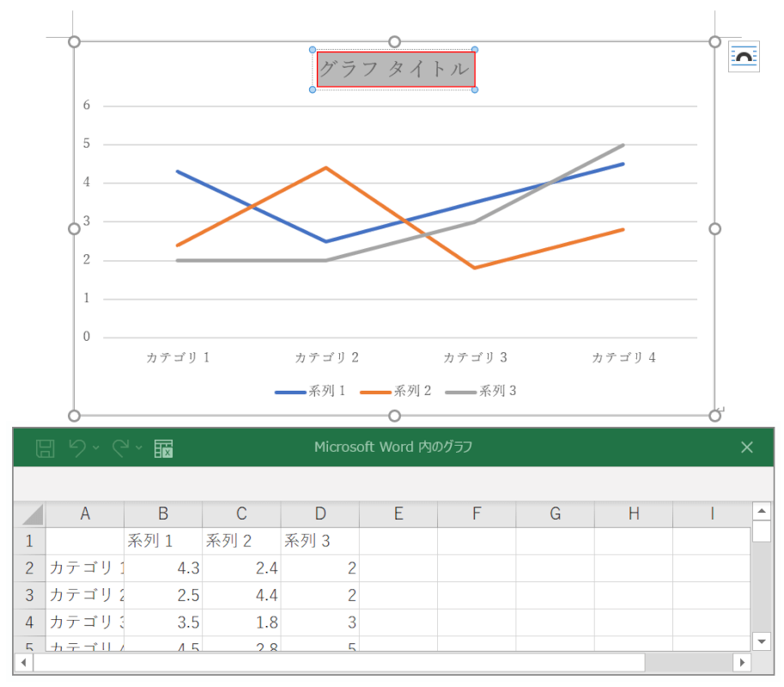This screenshot has width=784, height=687.
Task: Click the カテゴリ 3 axis label
Action: click(x=475, y=358)
